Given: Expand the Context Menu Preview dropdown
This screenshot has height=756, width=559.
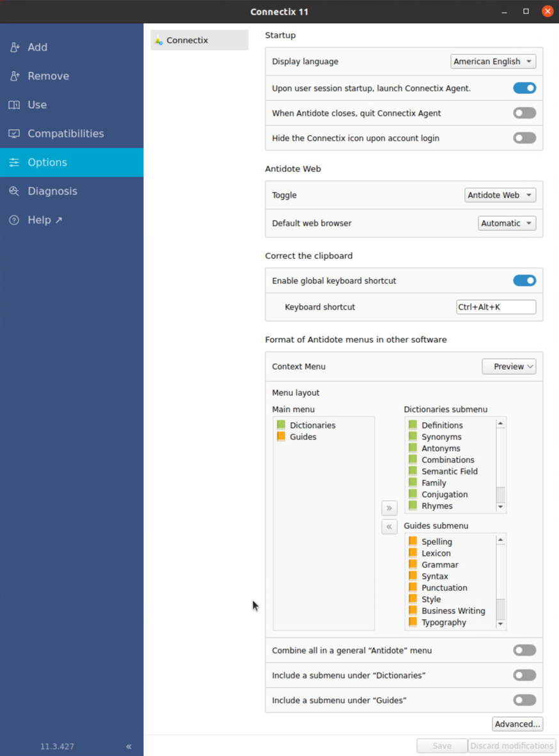Looking at the screenshot, I should (x=508, y=366).
